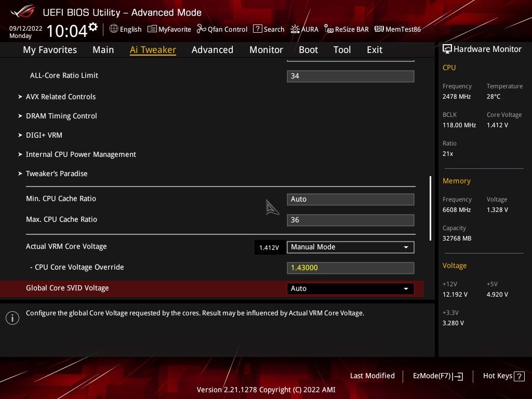Open time settings gear icon
532x399 pixels.
93,27
